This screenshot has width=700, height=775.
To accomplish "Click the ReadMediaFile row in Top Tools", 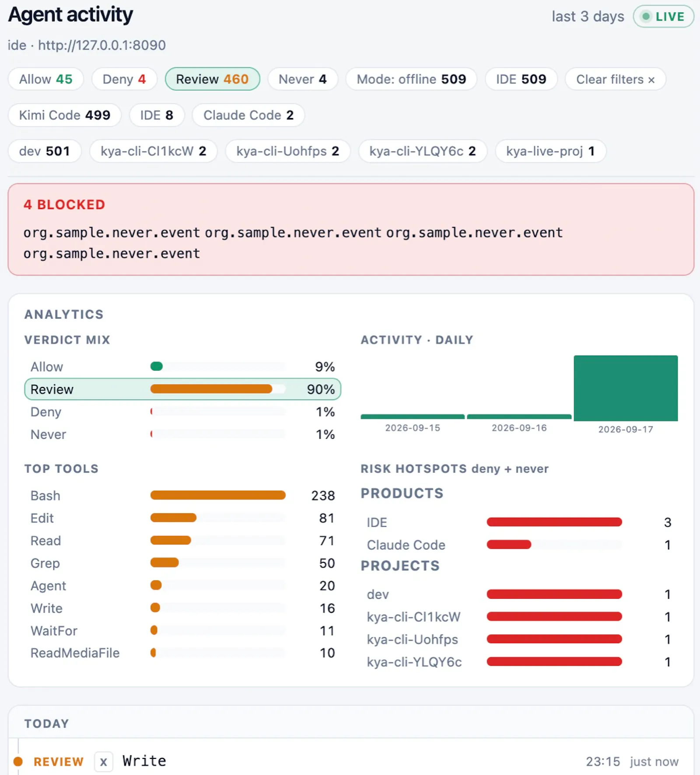I will pos(182,653).
